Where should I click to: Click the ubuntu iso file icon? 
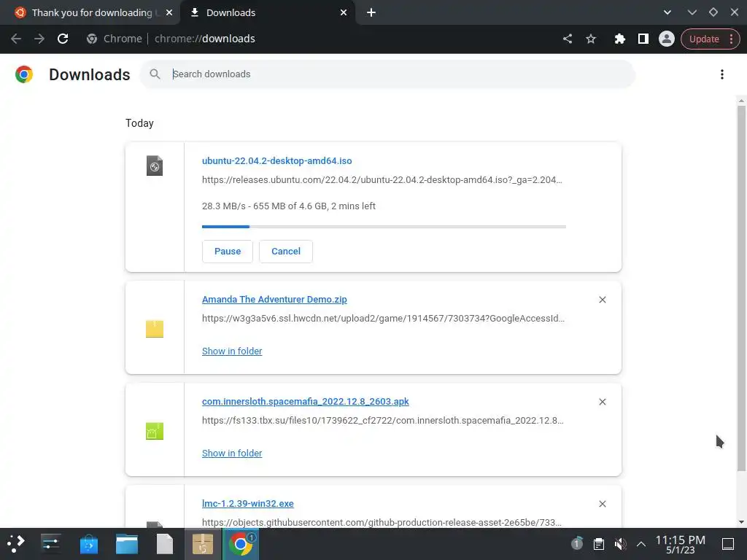[155, 166]
